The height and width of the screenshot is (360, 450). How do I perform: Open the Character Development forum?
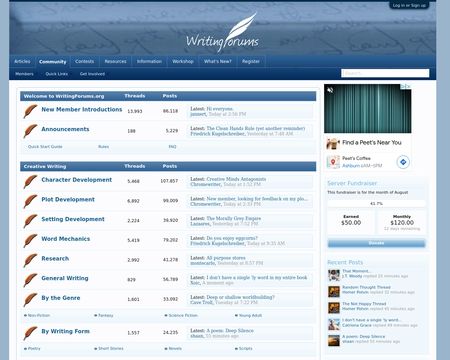[x=77, y=180]
